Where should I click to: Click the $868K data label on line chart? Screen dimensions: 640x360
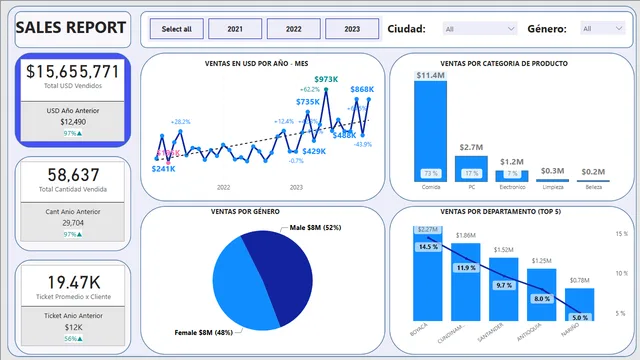pos(362,89)
